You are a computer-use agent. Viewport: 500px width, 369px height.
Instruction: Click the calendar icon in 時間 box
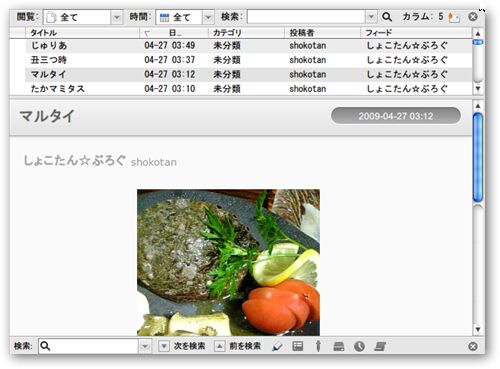click(x=164, y=17)
